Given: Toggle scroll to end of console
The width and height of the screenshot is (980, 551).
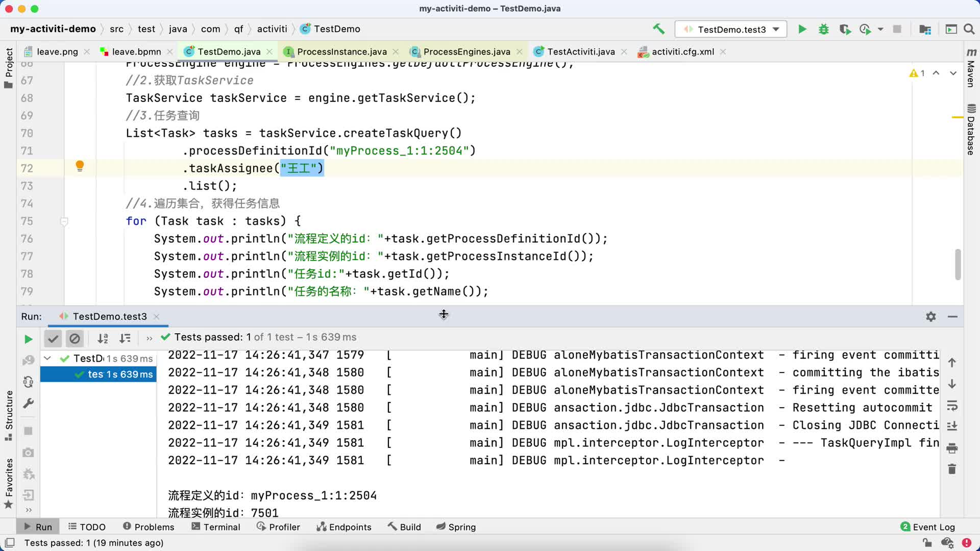Looking at the screenshot, I should [952, 426].
